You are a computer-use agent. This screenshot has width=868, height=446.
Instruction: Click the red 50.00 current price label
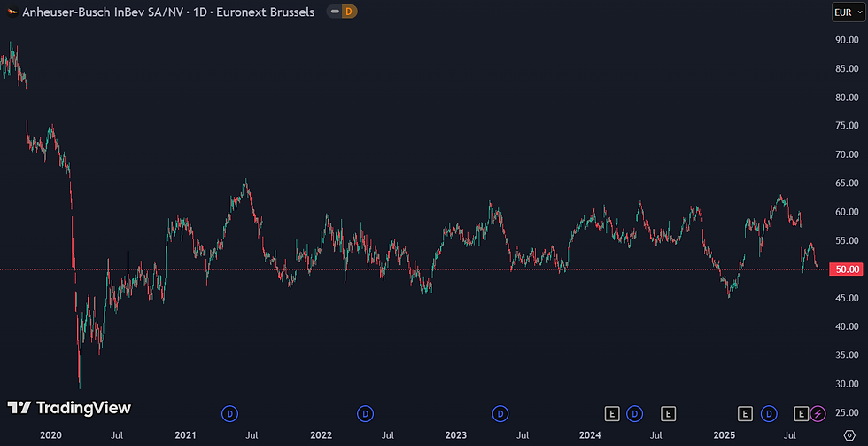847,270
